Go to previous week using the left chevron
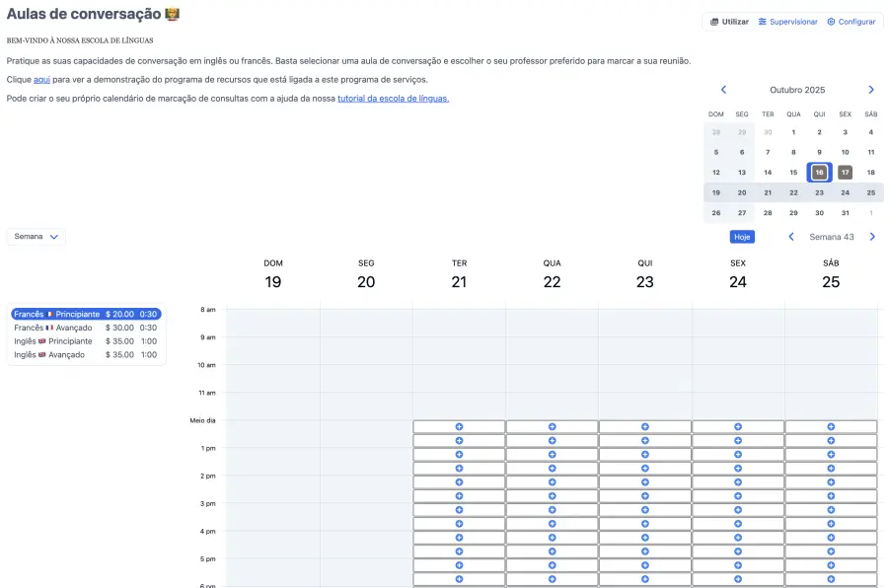 (x=790, y=237)
